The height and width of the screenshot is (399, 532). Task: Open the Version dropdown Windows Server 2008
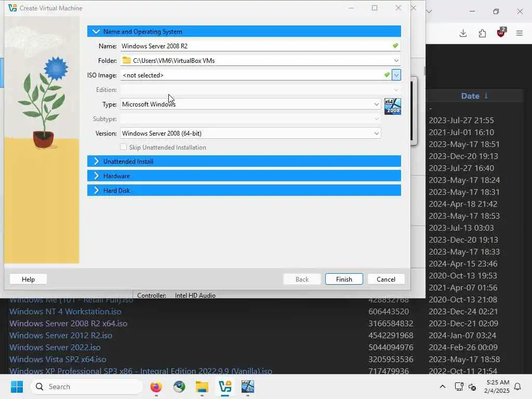point(250,134)
